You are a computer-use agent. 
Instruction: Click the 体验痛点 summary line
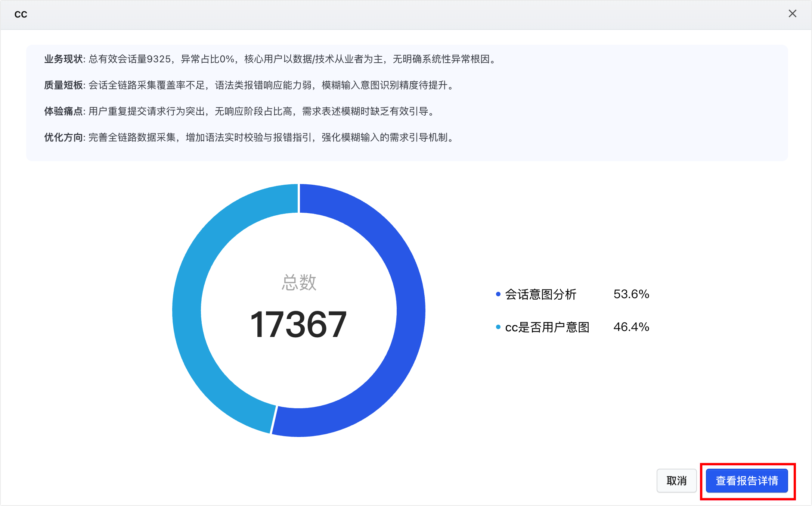(x=239, y=112)
